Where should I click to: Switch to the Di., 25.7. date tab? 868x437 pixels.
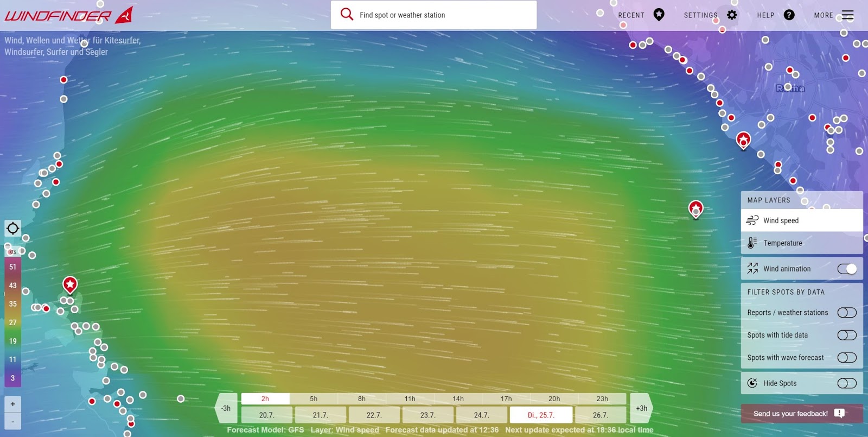(x=541, y=415)
